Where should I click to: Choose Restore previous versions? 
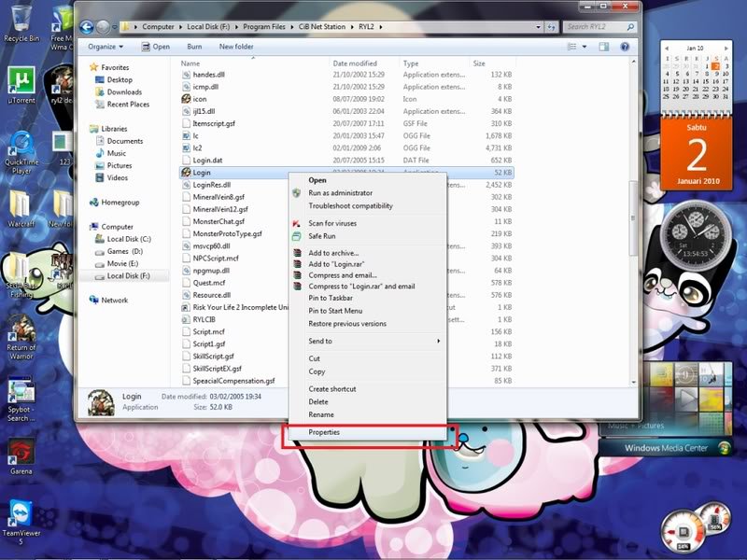(x=347, y=324)
